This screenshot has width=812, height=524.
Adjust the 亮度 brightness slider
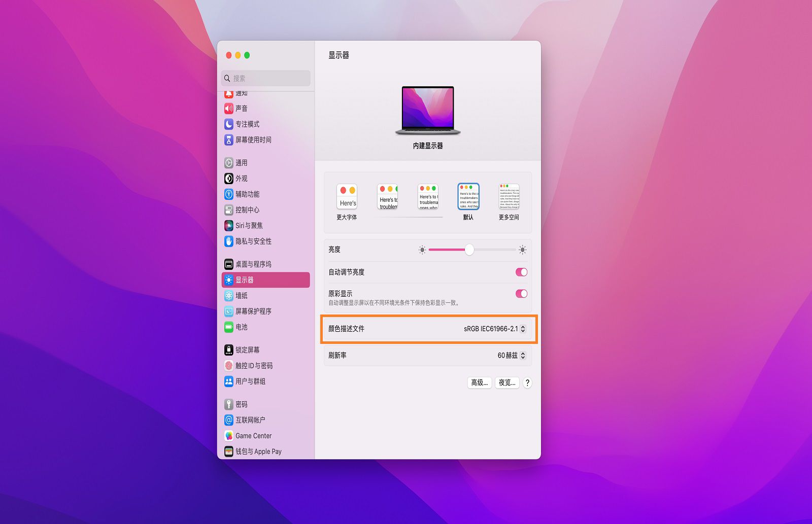469,250
